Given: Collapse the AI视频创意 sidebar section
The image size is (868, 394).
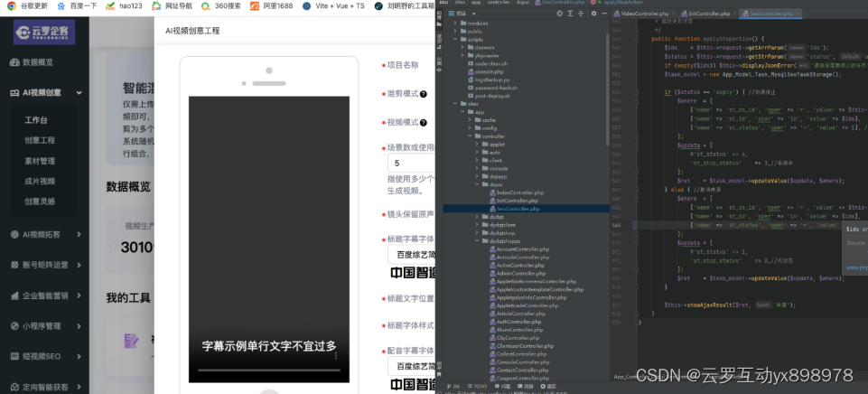Looking at the screenshot, I should pos(79,93).
